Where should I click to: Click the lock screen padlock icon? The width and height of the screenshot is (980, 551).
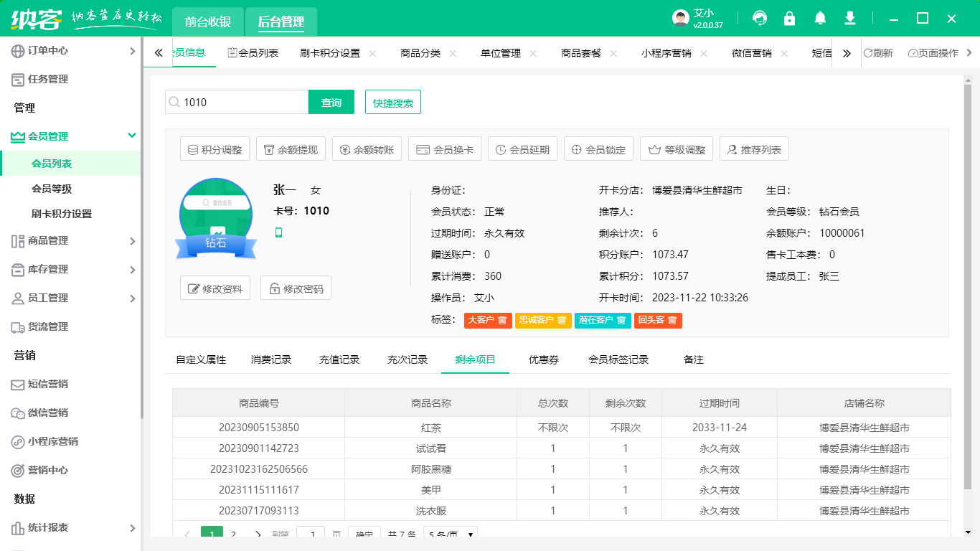[790, 19]
